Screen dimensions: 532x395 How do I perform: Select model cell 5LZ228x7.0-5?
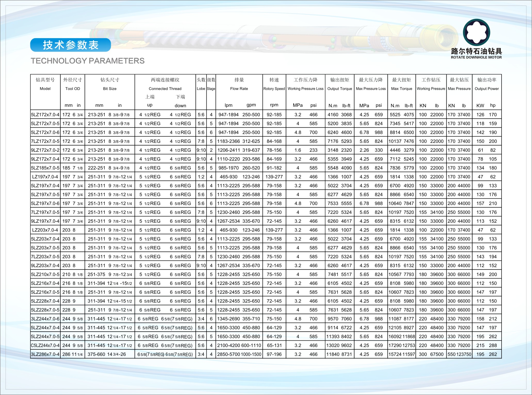(45, 310)
